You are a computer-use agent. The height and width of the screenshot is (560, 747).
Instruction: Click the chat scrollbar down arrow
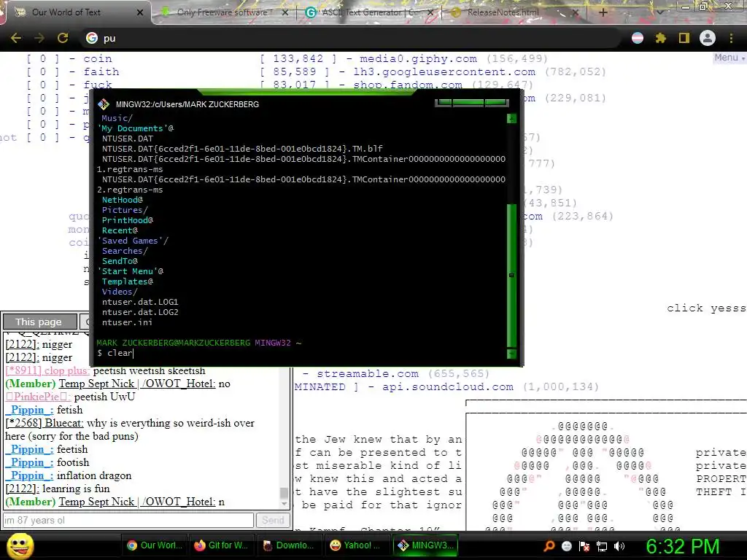(284, 503)
